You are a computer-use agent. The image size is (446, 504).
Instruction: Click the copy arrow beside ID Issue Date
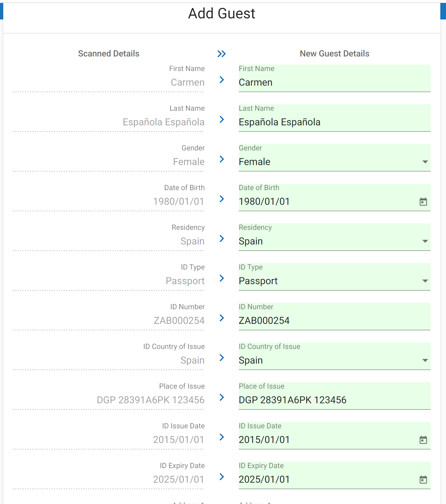(222, 437)
